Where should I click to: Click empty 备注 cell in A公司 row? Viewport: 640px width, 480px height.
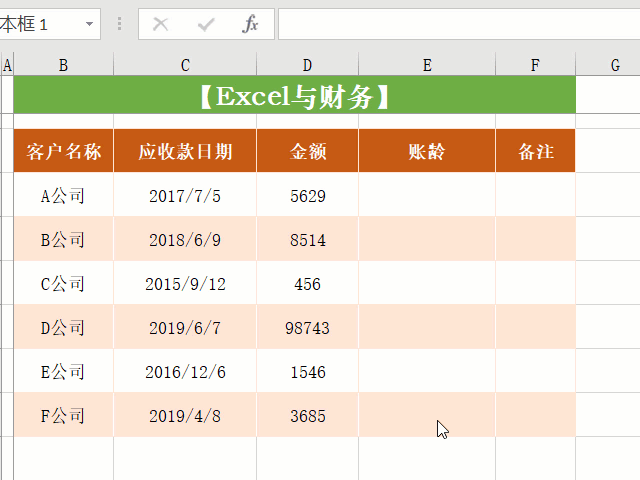pyautogui.click(x=536, y=194)
